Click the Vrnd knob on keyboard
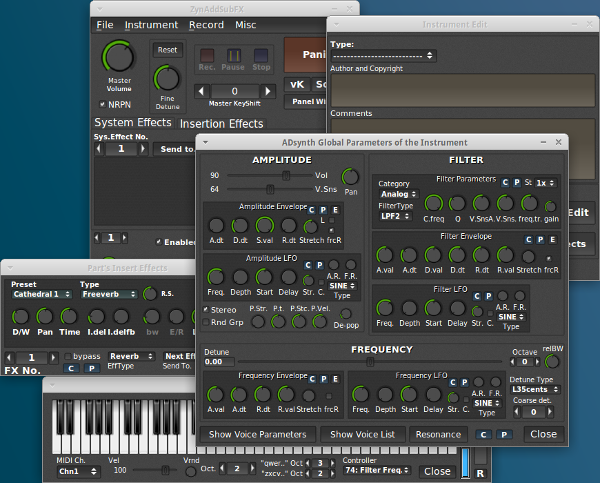This screenshot has height=483, width=600. point(190,472)
